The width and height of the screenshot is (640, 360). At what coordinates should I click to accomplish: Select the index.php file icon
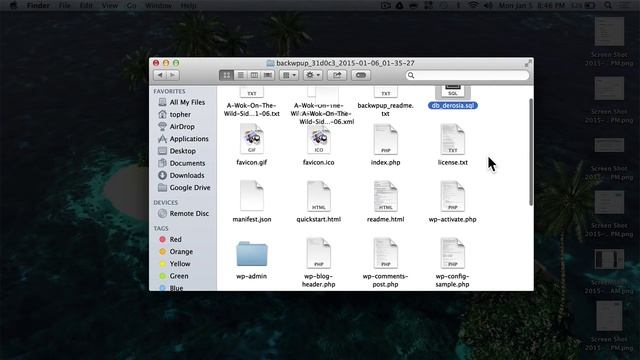(x=385, y=139)
